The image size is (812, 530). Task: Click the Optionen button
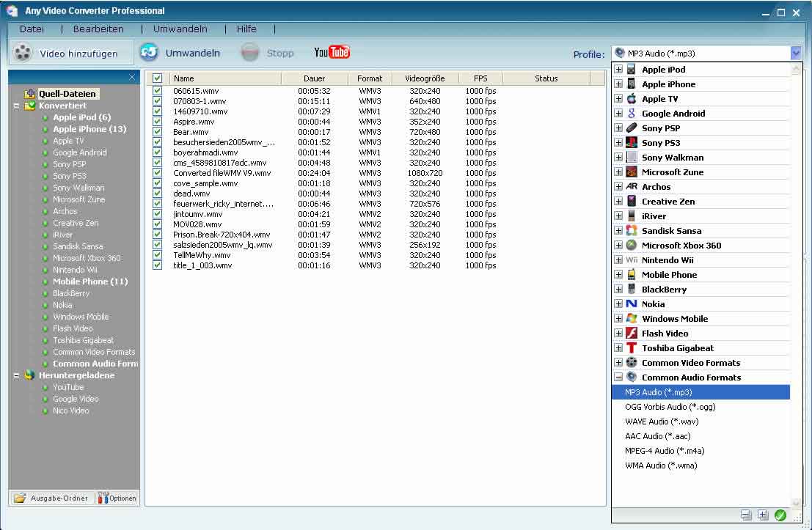pos(117,498)
